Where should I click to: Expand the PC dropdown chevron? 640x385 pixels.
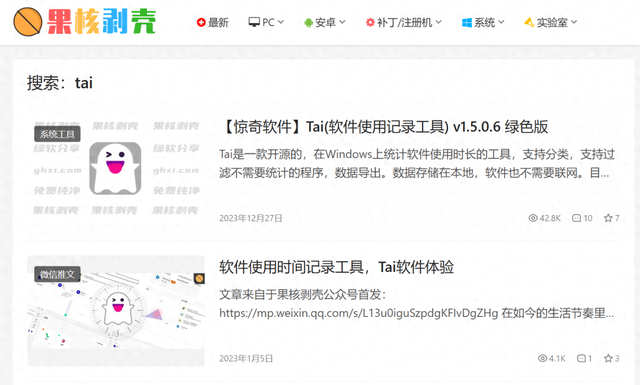(x=281, y=22)
